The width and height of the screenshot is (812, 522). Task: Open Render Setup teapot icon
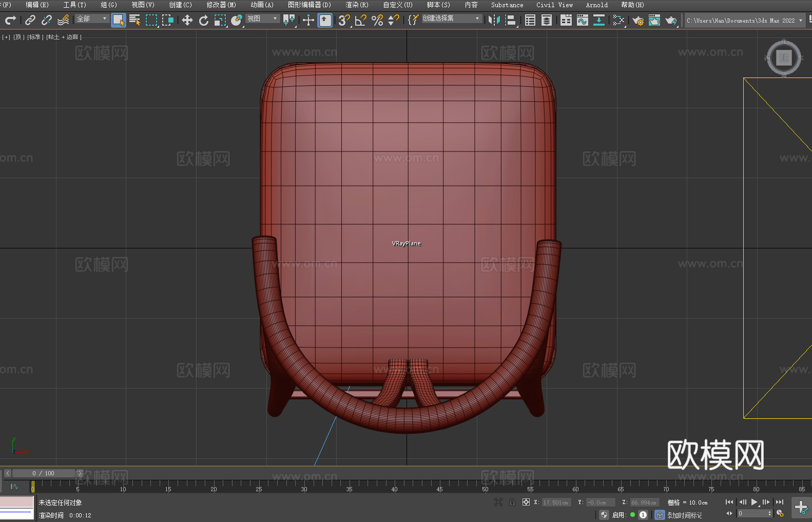pos(638,20)
